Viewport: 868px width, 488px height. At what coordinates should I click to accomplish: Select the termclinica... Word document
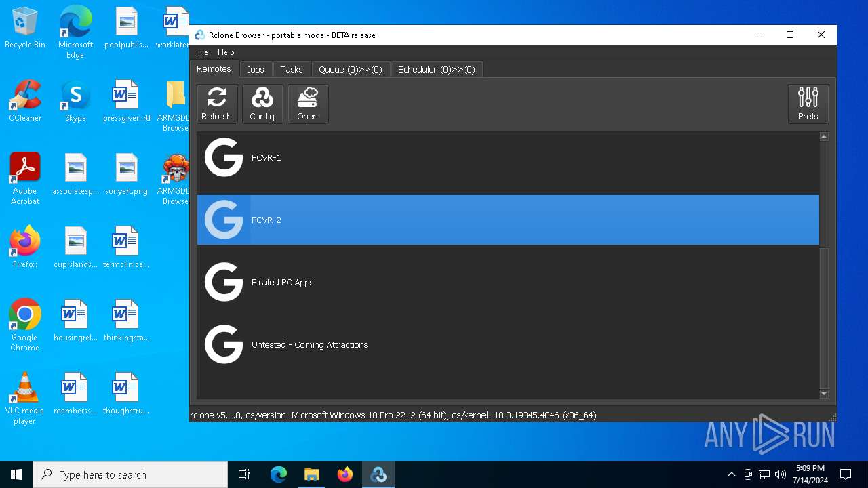[x=126, y=247]
